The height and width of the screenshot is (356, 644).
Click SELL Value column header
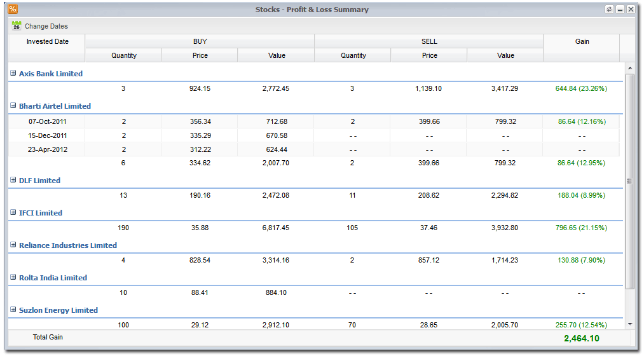505,55
